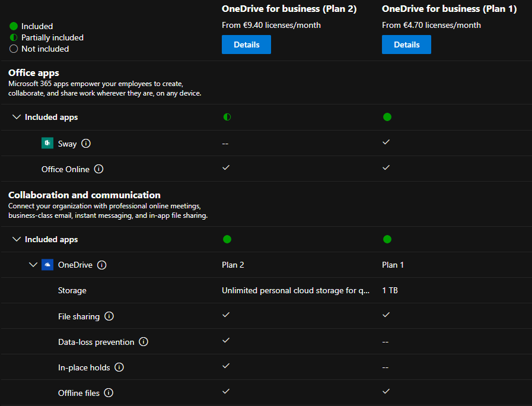Click Plan 2 checkmark for In-place holds
532x406 pixels.
point(226,366)
